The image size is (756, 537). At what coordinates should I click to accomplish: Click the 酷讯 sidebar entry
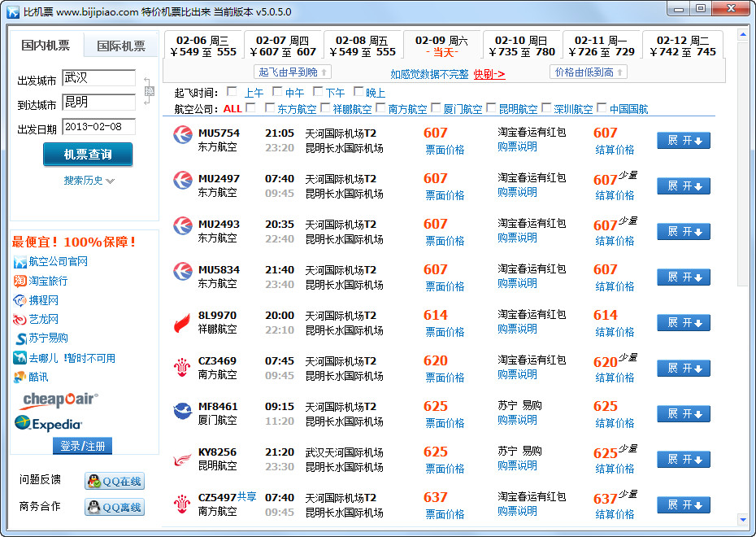(37, 377)
